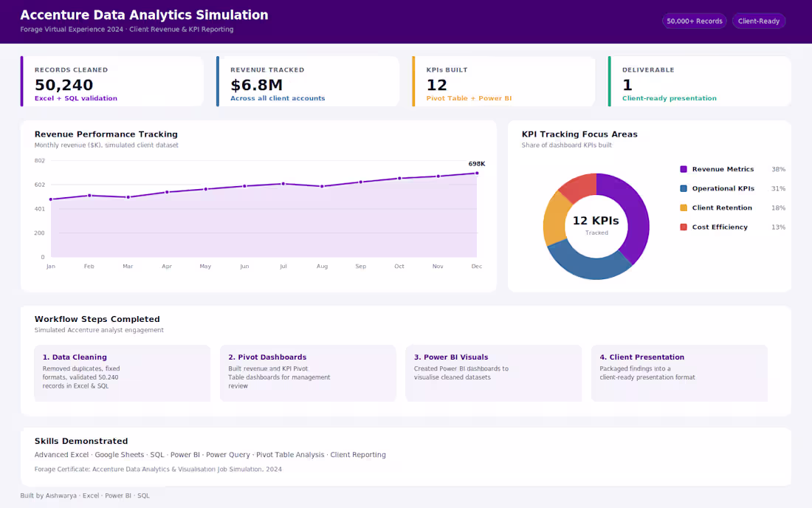Click the 401 y-axis label
Screen dimensions: 812x508
(39, 209)
